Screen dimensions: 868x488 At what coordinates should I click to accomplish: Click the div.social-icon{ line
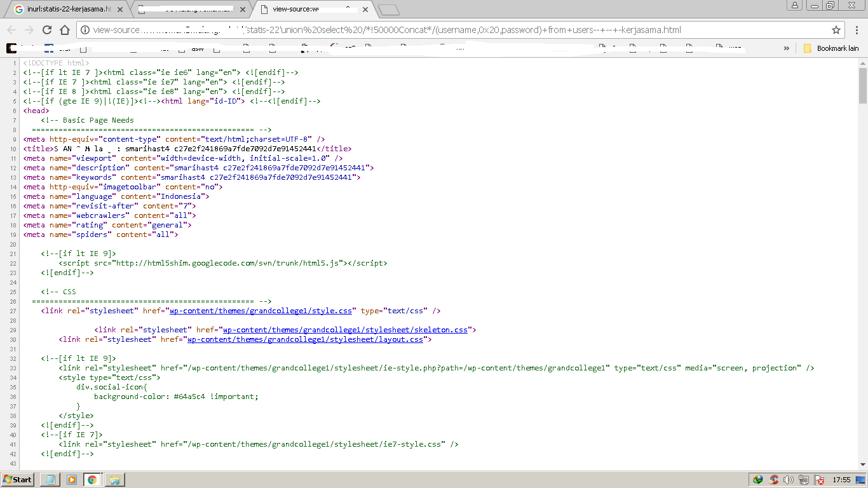[112, 387]
